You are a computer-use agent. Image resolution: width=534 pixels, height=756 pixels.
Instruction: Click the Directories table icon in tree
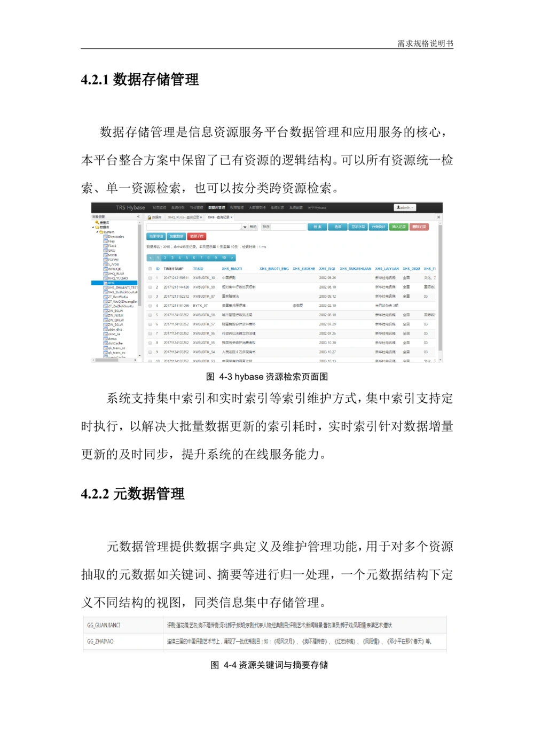[106, 237]
